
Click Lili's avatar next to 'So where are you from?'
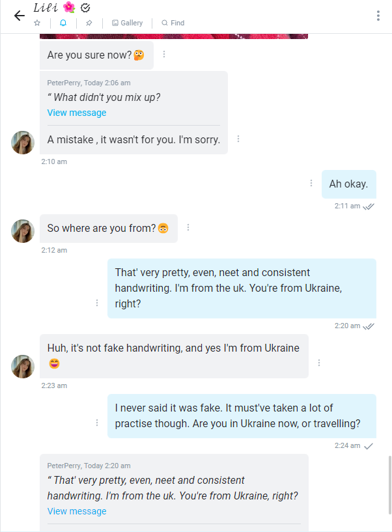23,231
